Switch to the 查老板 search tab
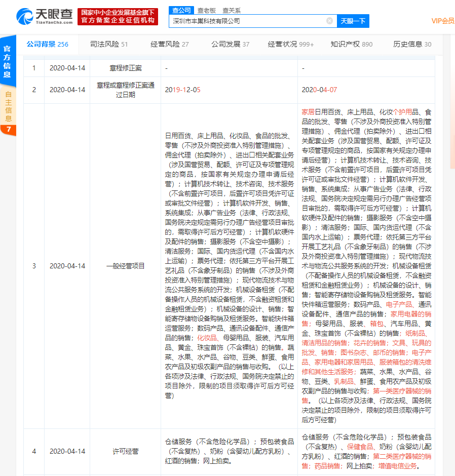 206,10
